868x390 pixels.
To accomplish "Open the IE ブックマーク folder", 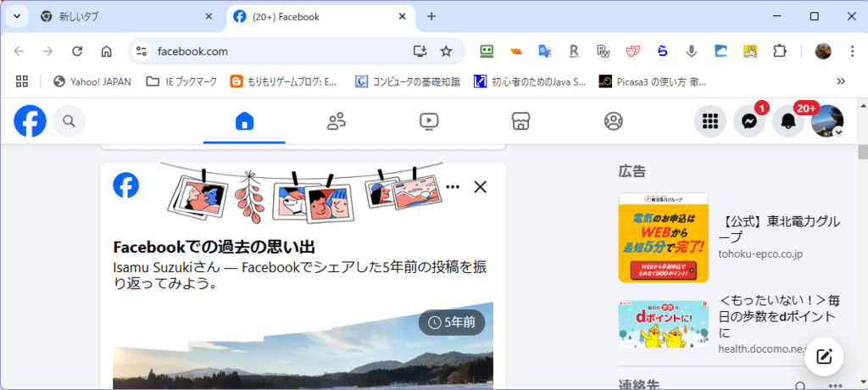I will [181, 82].
